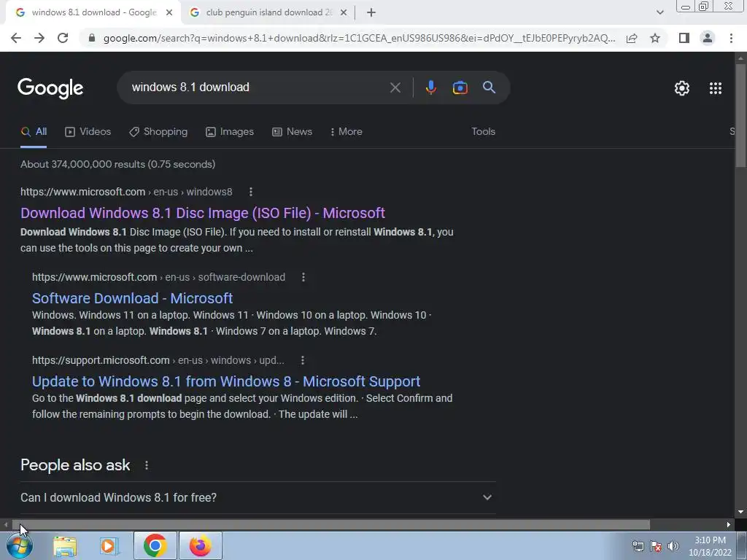
Task: Open Windows Explorer from the taskbar
Action: click(x=65, y=545)
